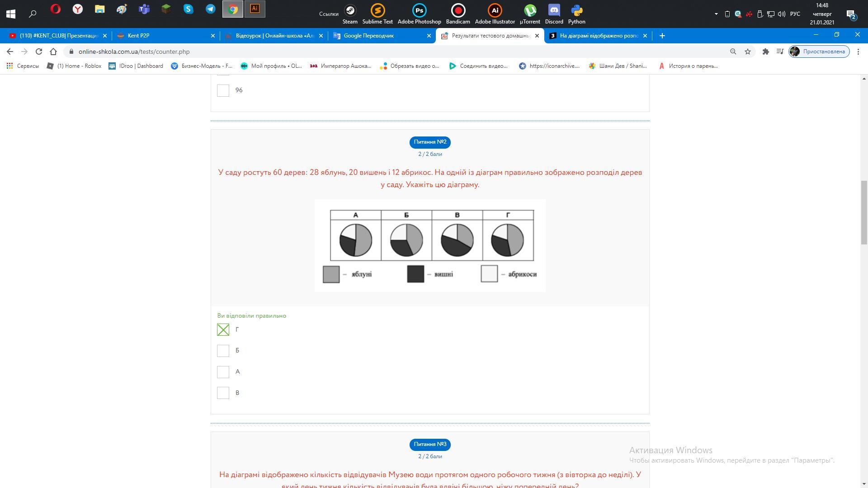Launch Adobe Photoshop from the taskbar links

[419, 14]
